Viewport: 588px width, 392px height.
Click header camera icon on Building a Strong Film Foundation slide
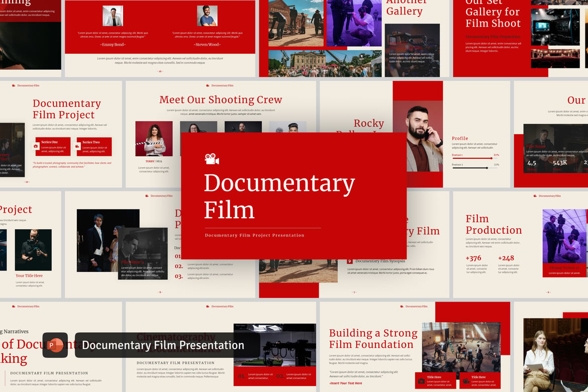pyautogui.click(x=402, y=307)
